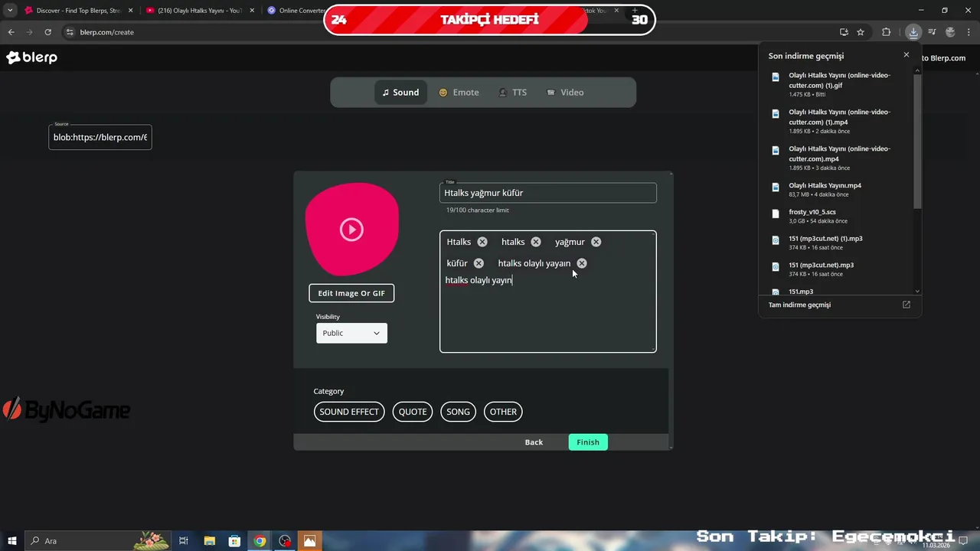This screenshot has height=551, width=980.
Task: Open Chrome extensions puzzle icon
Action: click(x=887, y=32)
